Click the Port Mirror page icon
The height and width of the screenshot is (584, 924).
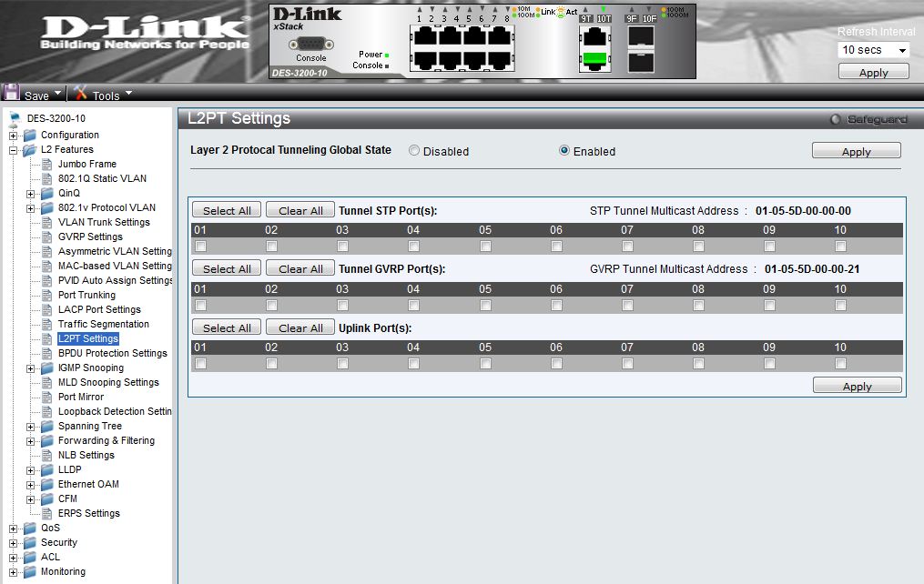[47, 398]
